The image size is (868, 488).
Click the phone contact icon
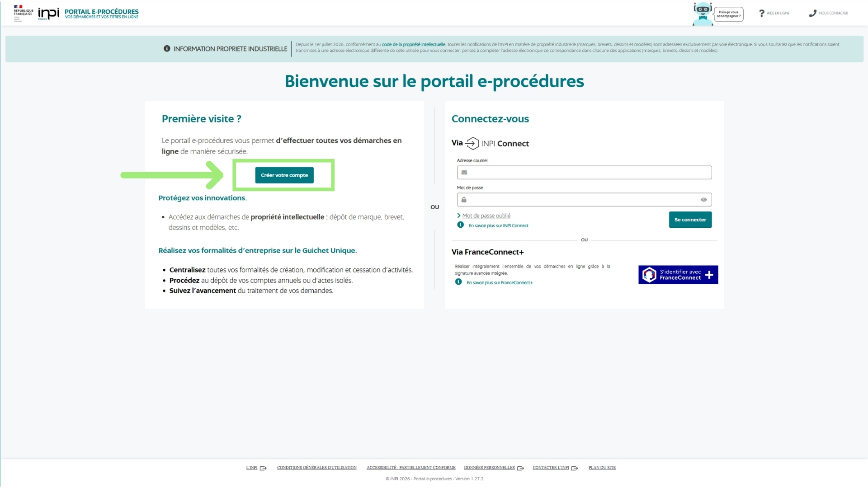pyautogui.click(x=812, y=13)
